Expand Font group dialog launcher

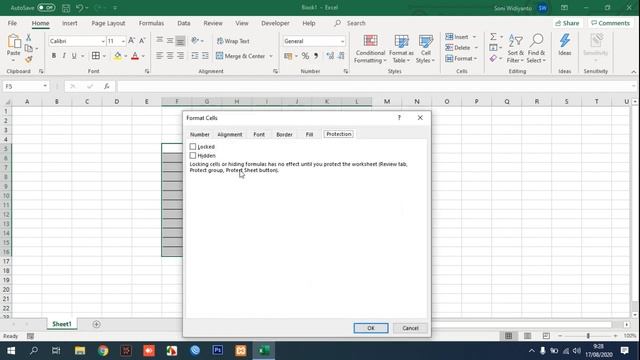pos(147,71)
